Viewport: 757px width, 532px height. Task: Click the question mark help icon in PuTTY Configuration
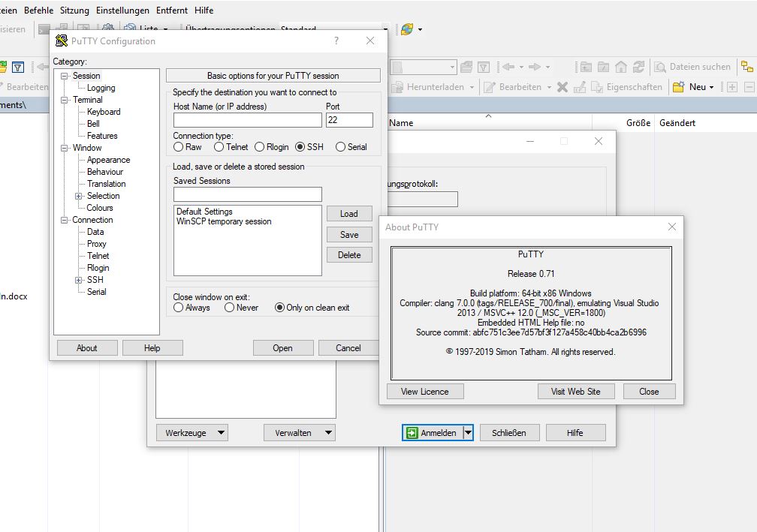coord(336,41)
